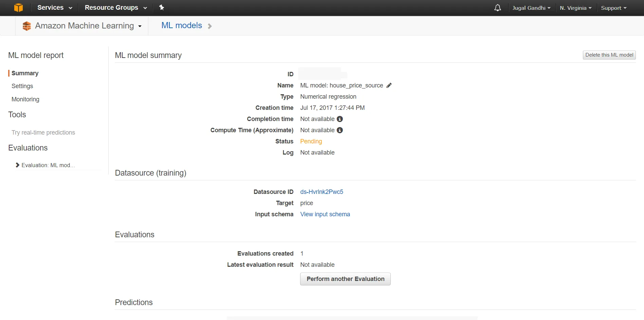The width and height of the screenshot is (644, 320).
Task: Open the N. Virginia region selector
Action: [x=575, y=8]
